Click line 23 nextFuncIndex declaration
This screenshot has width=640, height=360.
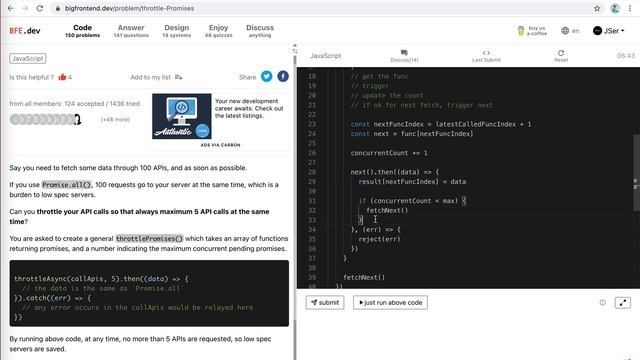point(441,124)
